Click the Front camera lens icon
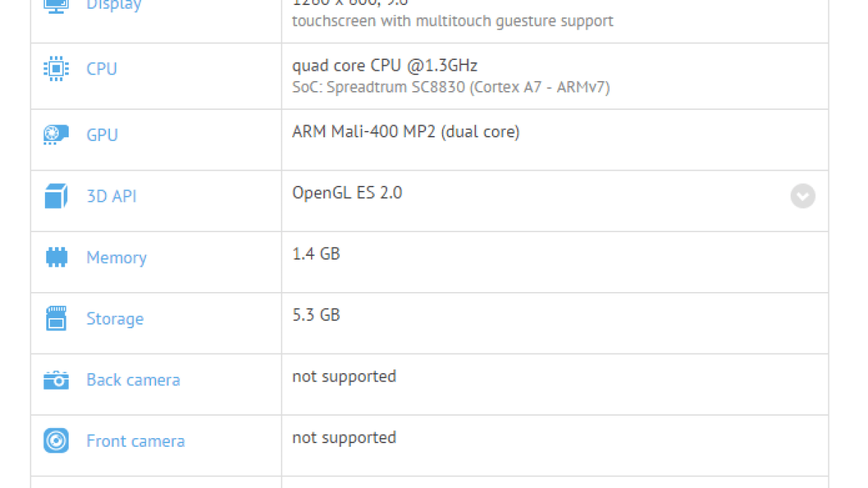Screen dimensions: 868x488 (56, 441)
